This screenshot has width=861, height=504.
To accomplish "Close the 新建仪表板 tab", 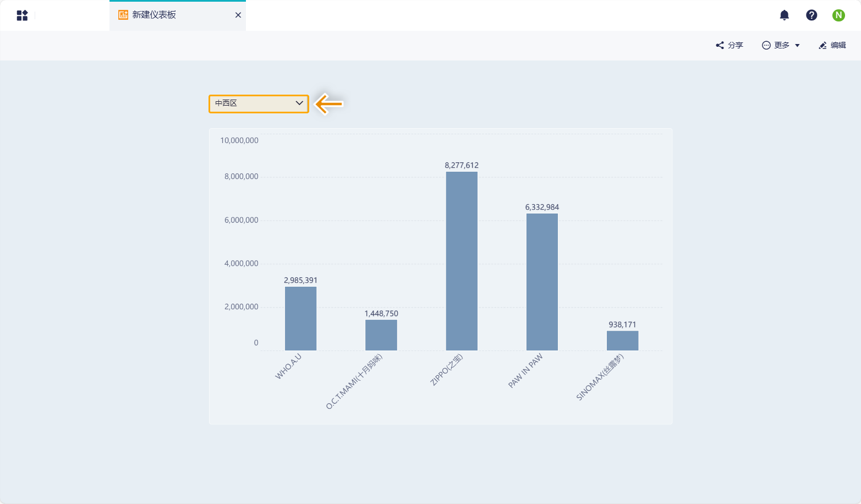I will click(238, 15).
